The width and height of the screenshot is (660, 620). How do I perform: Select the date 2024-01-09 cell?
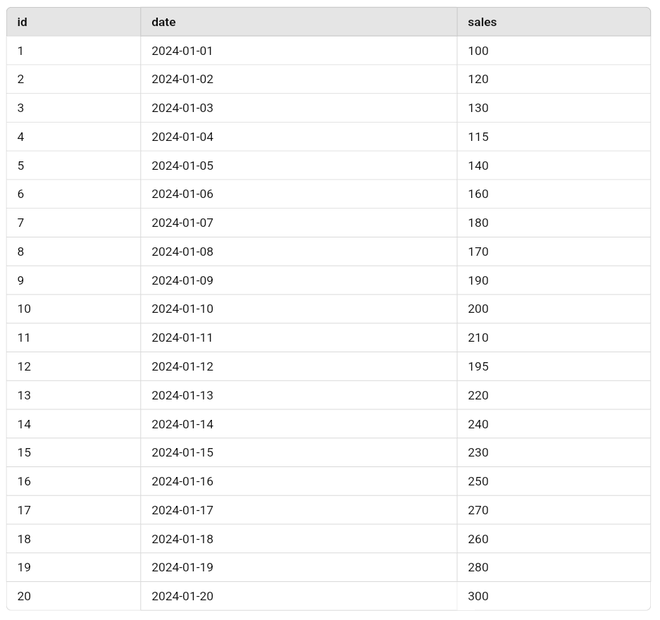coord(182,281)
